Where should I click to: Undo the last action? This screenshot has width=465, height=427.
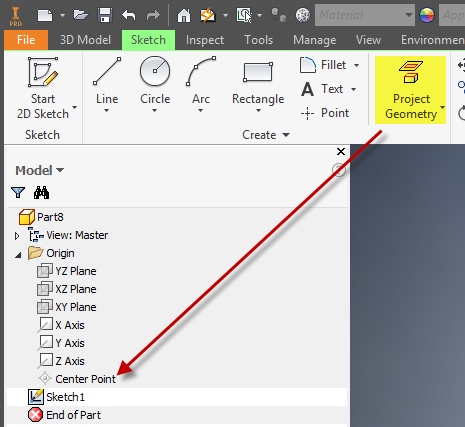(129, 15)
